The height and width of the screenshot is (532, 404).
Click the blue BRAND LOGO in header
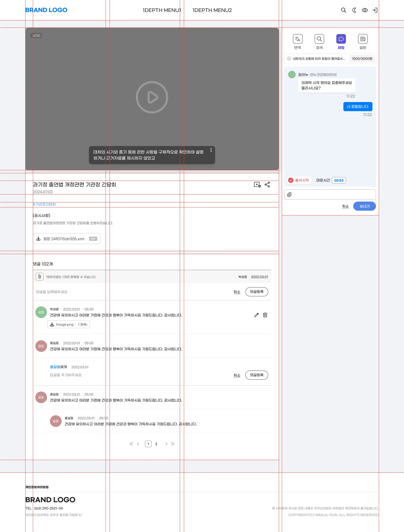click(46, 10)
